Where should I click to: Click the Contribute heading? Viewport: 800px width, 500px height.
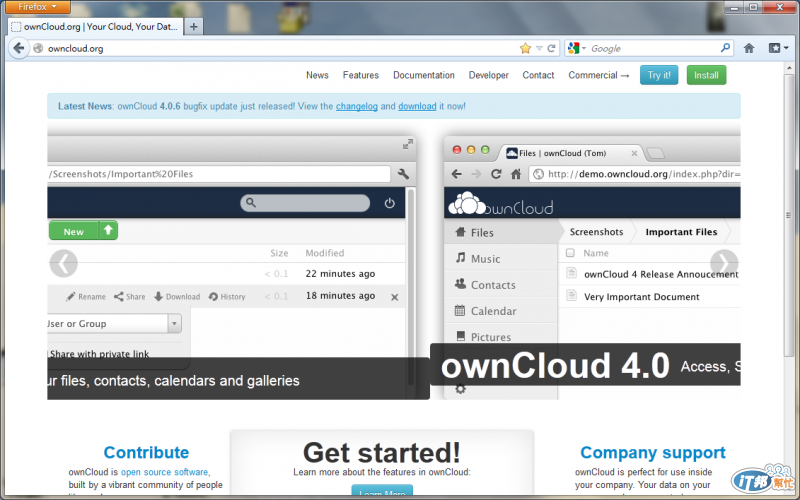(x=146, y=452)
